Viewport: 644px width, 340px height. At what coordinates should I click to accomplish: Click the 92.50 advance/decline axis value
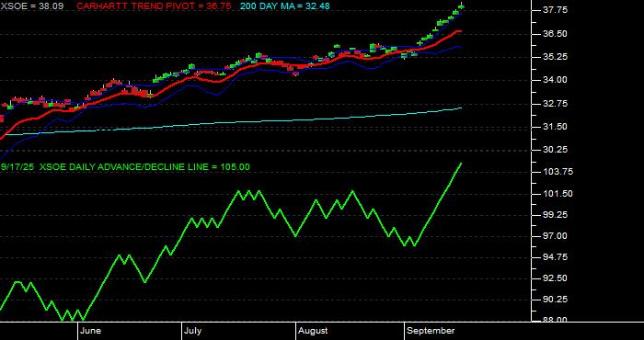click(555, 278)
